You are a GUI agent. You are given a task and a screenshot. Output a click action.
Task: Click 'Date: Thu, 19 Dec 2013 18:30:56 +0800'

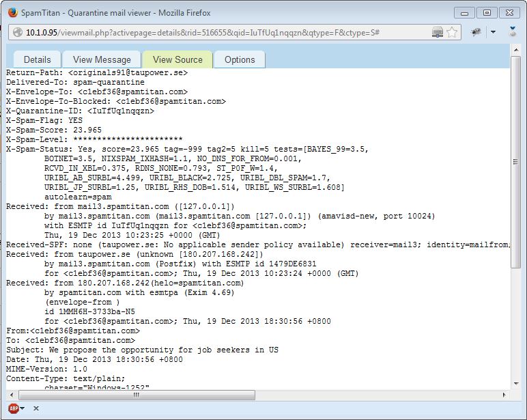coord(94,359)
